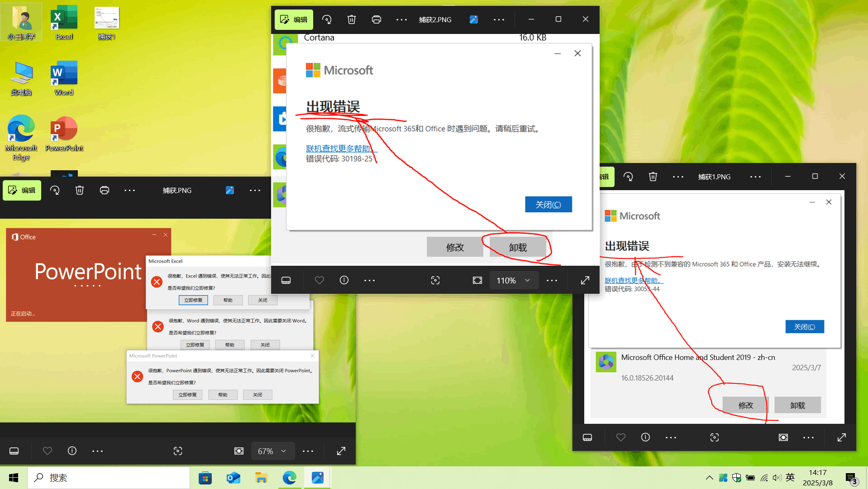868x489 pixels.
Task: Open more options right of 捕获1.PNG title
Action: coord(756,177)
